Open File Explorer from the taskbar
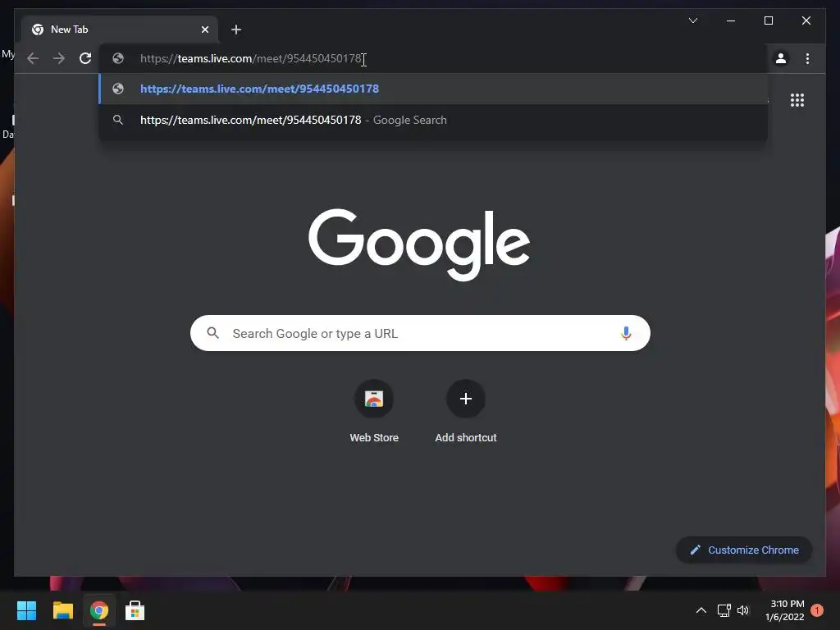This screenshot has width=840, height=630. point(62,610)
